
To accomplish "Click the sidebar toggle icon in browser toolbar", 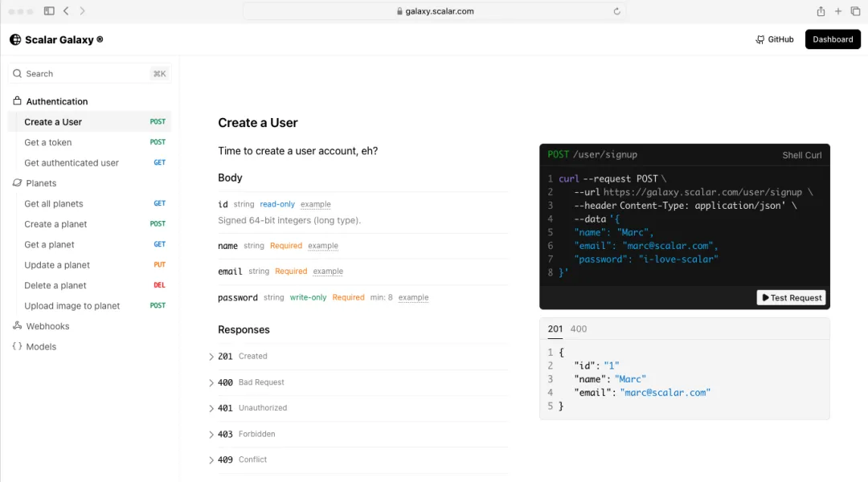I will click(x=49, y=11).
